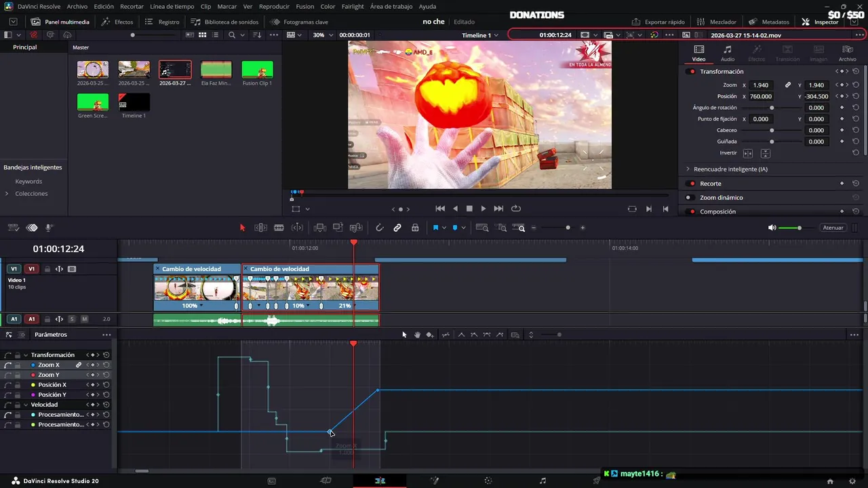Play the timeline in reverse
Screen dimensions: 868x488
coord(455,209)
